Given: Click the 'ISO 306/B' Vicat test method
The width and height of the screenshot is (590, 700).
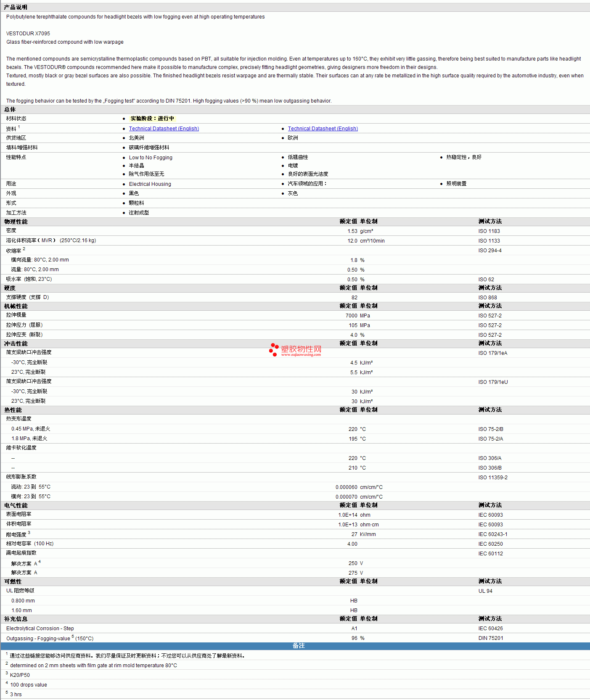Looking at the screenshot, I should (x=490, y=468).
